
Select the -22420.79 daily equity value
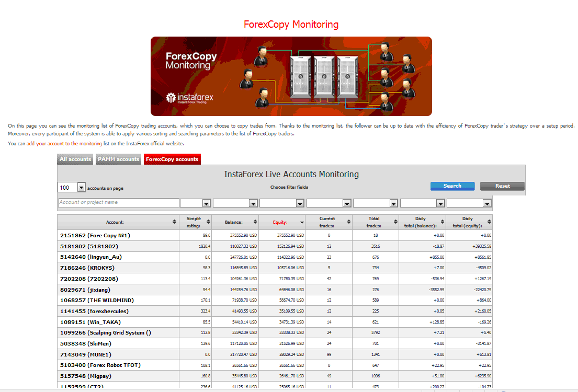482,290
